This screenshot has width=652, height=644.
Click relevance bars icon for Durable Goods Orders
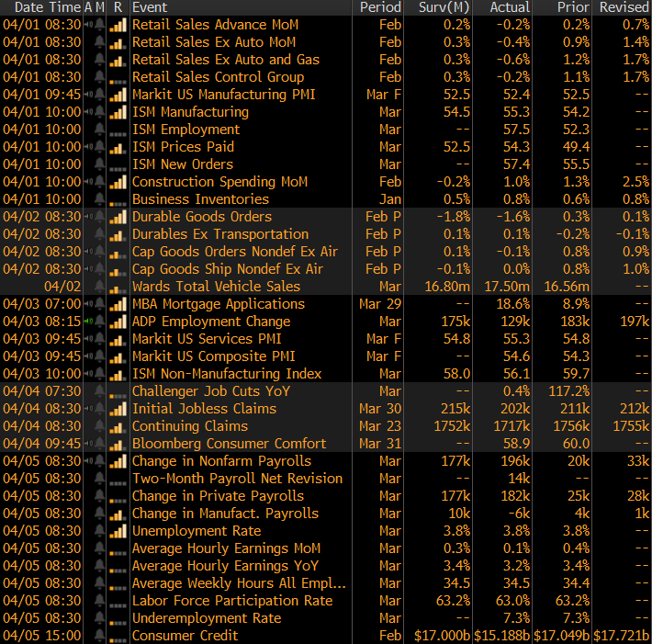click(117, 217)
